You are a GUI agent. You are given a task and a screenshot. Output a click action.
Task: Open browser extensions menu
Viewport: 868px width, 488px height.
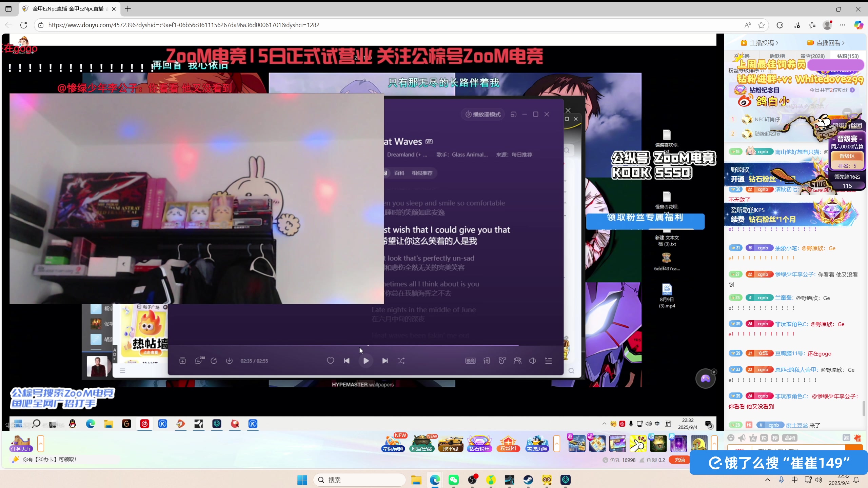coord(780,25)
